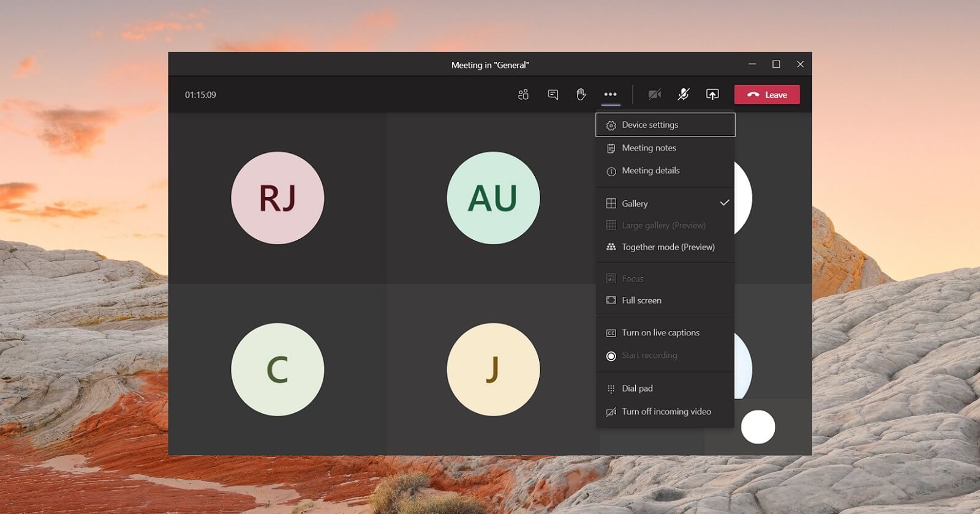
Task: Raise your hand in the meeting
Action: pyautogui.click(x=581, y=94)
